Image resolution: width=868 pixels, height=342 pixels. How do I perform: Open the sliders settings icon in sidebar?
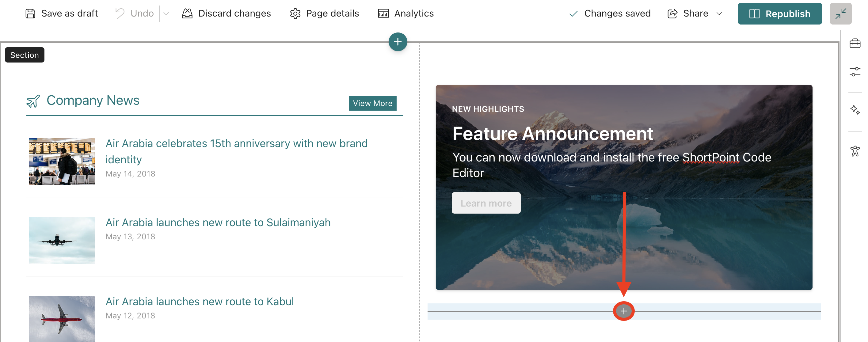[x=855, y=72]
